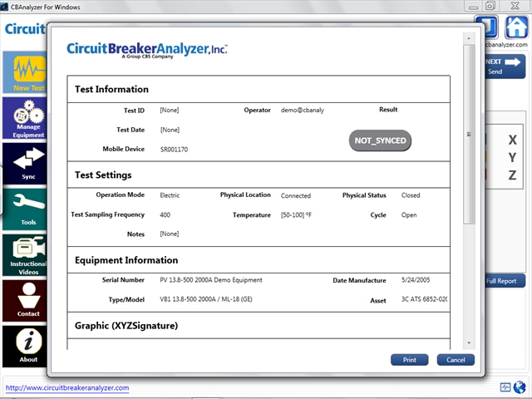
Task: Click the X axis label behind dialog
Action: (x=512, y=140)
